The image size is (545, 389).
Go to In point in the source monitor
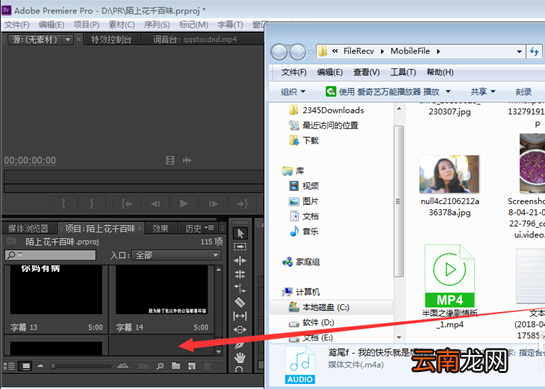pyautogui.click(x=127, y=204)
